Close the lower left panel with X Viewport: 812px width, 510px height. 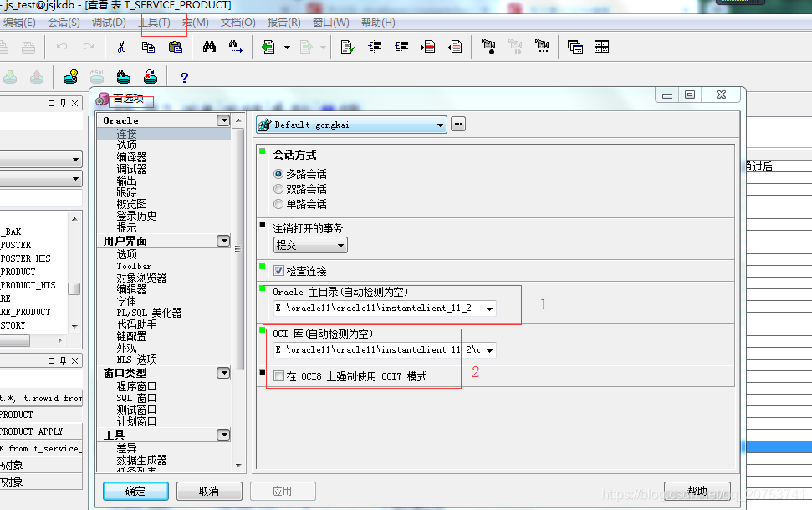click(x=75, y=360)
